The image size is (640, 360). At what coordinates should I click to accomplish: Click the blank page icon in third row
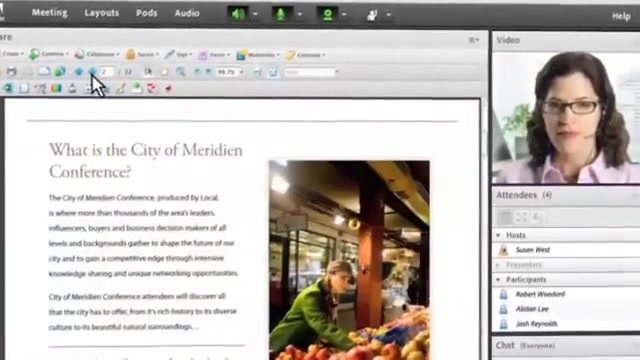click(24, 88)
